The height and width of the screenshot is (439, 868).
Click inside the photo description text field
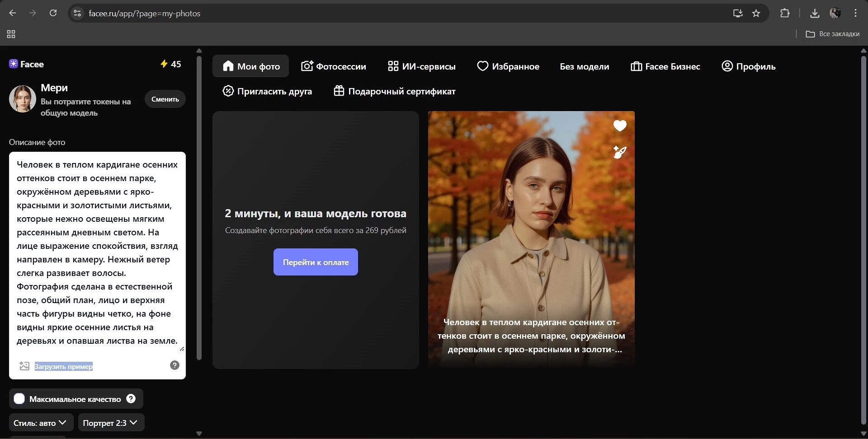click(97, 252)
